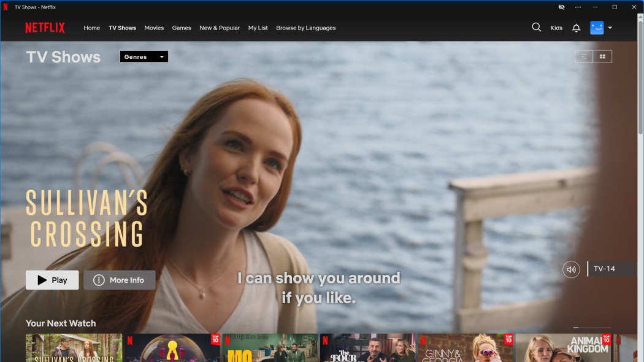Screen dimensions: 644x362
Task: Open the notifications bell
Action: click(x=576, y=28)
